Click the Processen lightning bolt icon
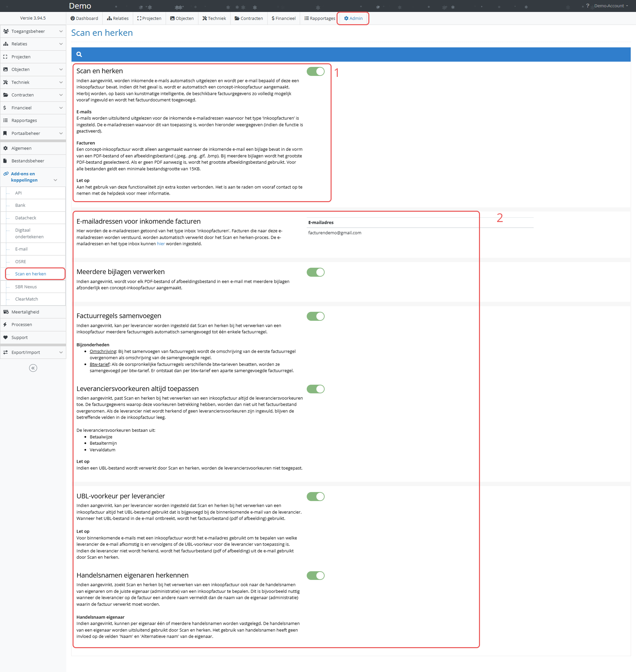 (5, 324)
